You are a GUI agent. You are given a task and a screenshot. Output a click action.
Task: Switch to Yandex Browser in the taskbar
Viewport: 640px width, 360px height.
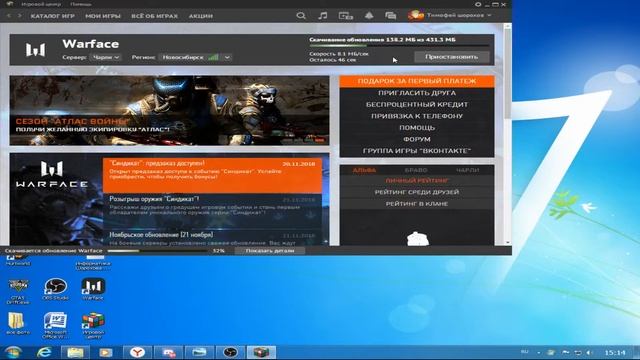[138, 352]
